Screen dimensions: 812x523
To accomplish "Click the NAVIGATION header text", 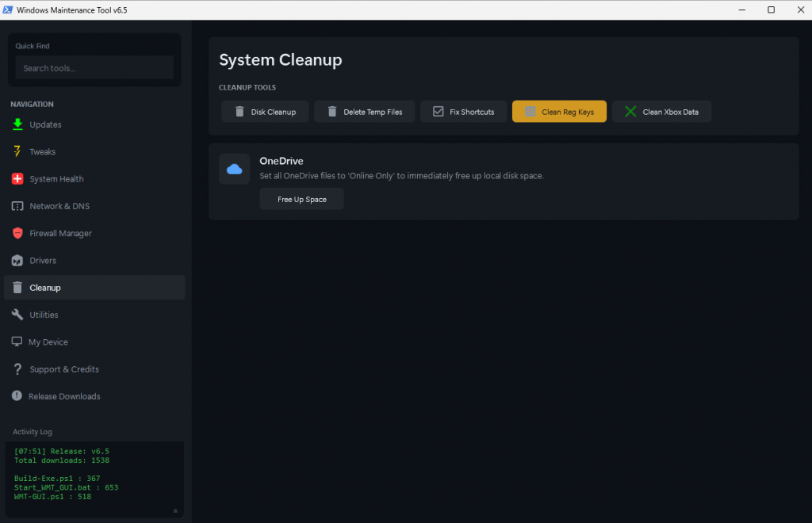I will (32, 104).
